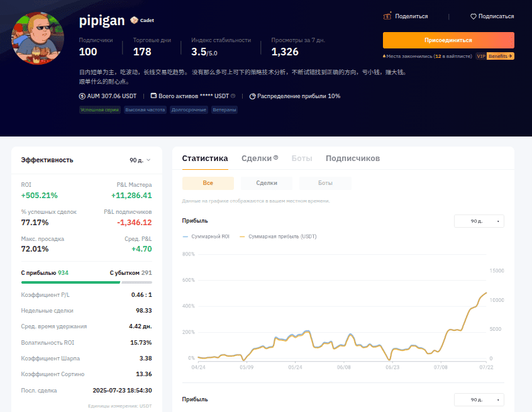Click the 7-day views count 1,326
The image size is (532, 412).
(285, 52)
